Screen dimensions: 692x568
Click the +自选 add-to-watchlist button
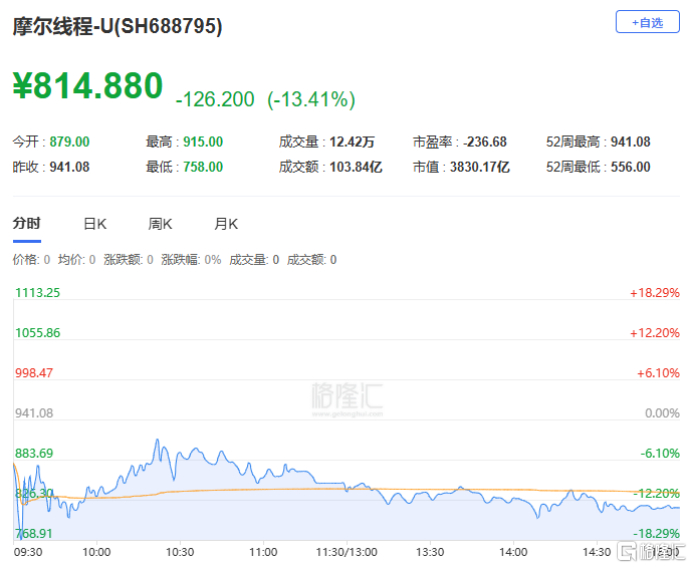point(647,22)
